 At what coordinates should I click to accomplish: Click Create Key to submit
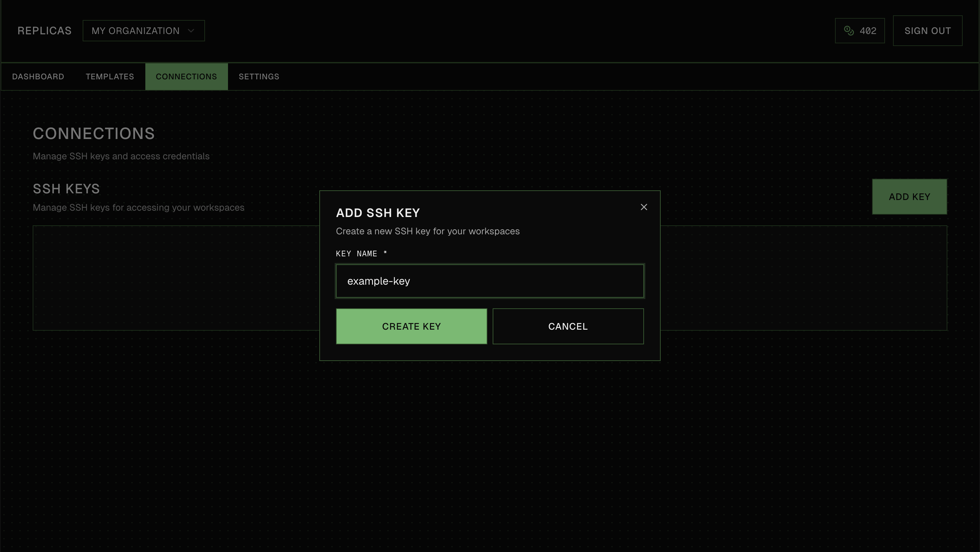coord(411,326)
